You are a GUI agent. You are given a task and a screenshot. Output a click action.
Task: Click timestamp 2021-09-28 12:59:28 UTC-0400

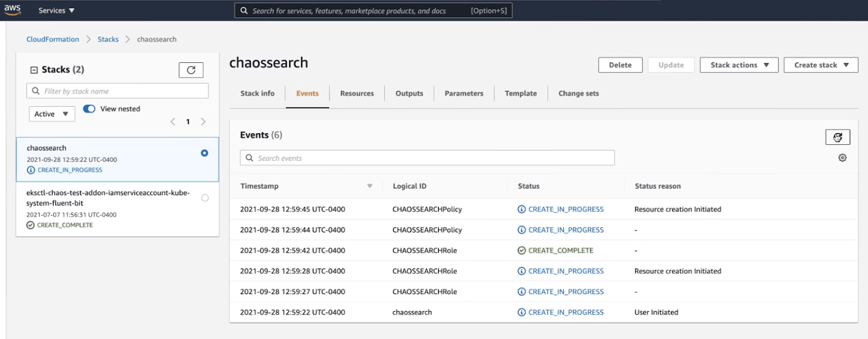(x=292, y=271)
